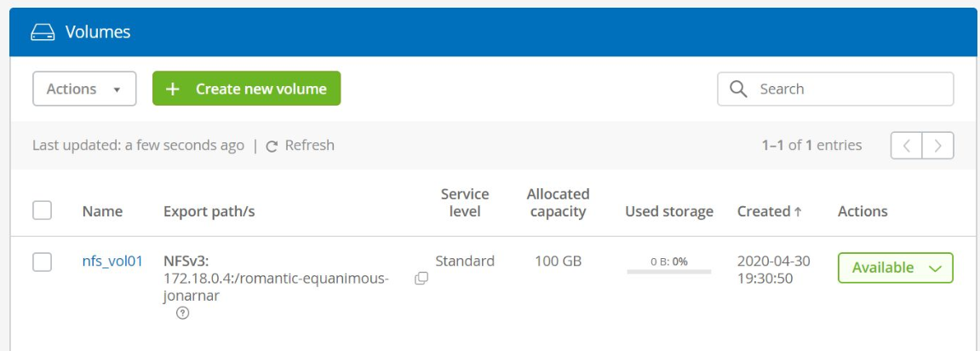Screen dimensions: 980x351
Task: Open the export path help question mark
Action: [182, 314]
